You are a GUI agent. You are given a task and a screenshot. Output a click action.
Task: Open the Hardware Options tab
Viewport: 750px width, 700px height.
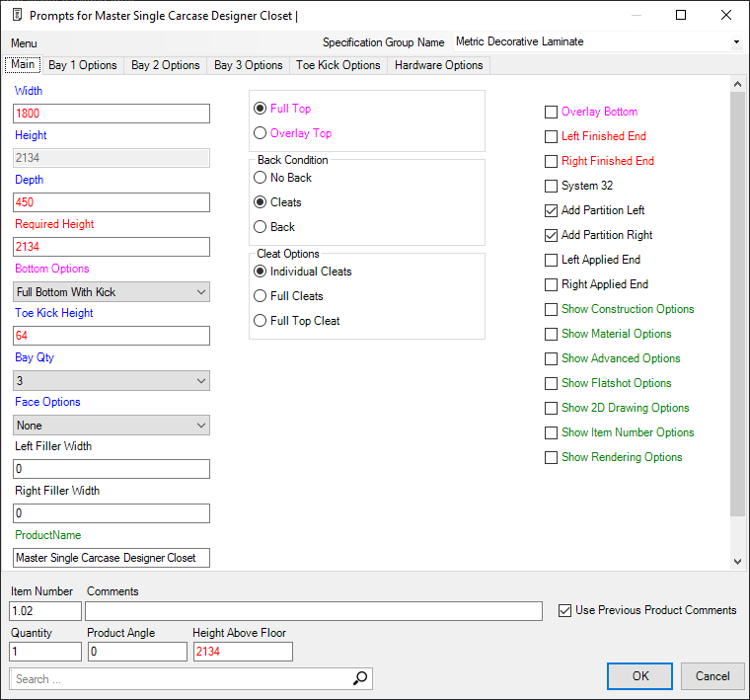tap(438, 65)
